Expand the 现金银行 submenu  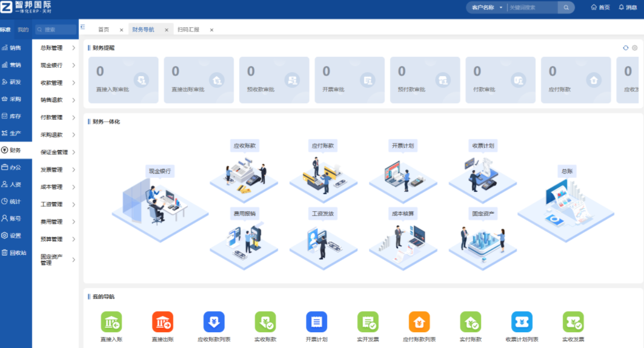click(58, 65)
